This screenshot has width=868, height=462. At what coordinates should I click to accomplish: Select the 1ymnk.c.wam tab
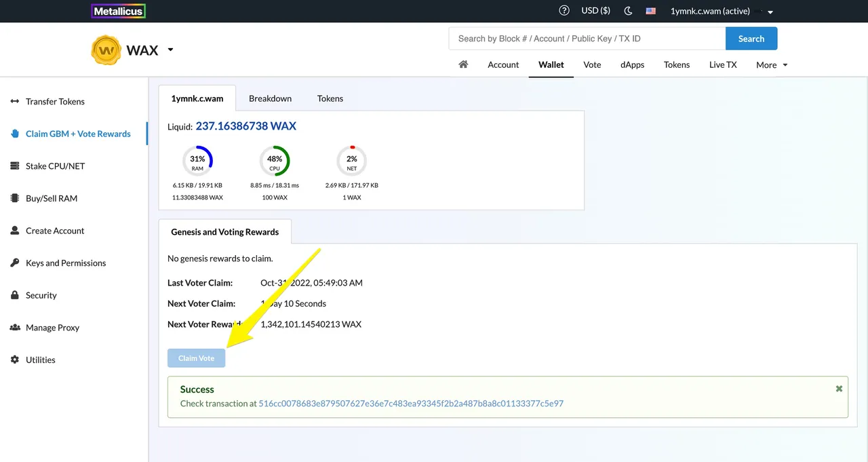tap(197, 98)
